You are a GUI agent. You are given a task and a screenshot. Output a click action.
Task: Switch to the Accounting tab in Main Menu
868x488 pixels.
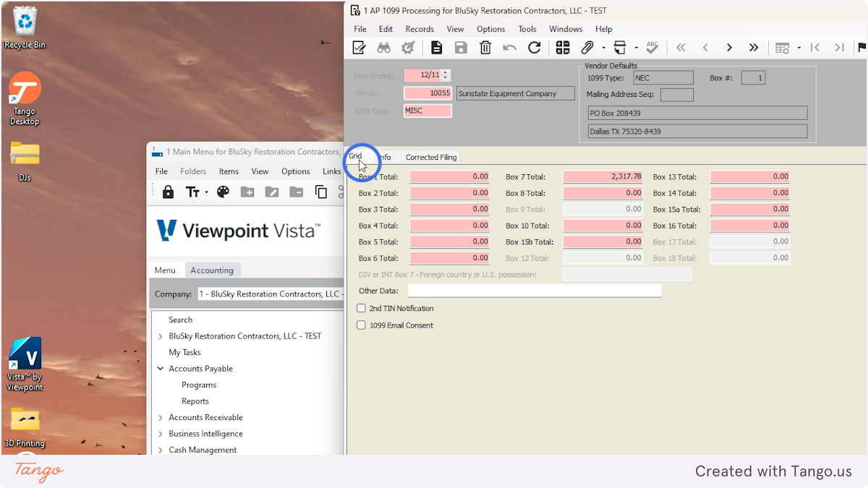tap(212, 270)
